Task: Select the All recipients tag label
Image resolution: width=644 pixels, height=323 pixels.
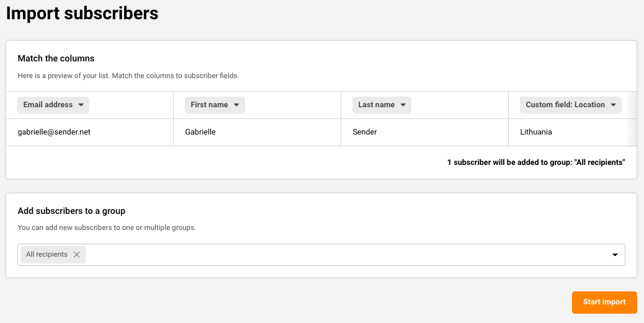Action: (x=47, y=255)
